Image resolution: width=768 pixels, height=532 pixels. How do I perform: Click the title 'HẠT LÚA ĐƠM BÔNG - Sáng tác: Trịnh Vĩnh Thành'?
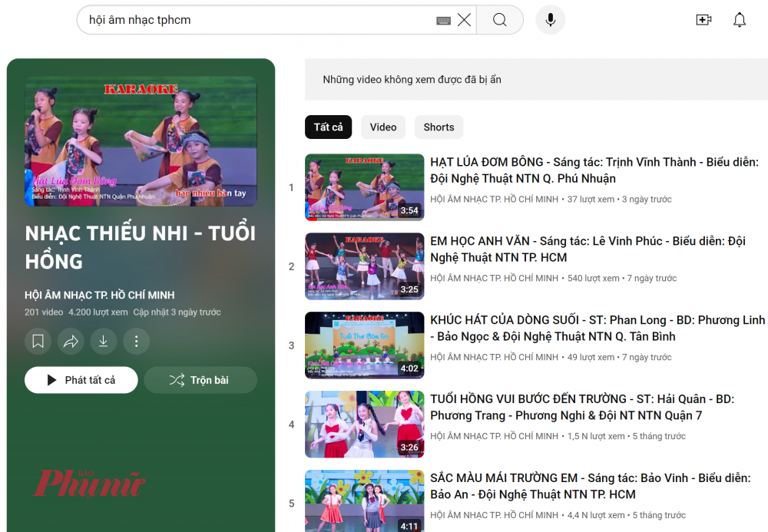point(594,170)
